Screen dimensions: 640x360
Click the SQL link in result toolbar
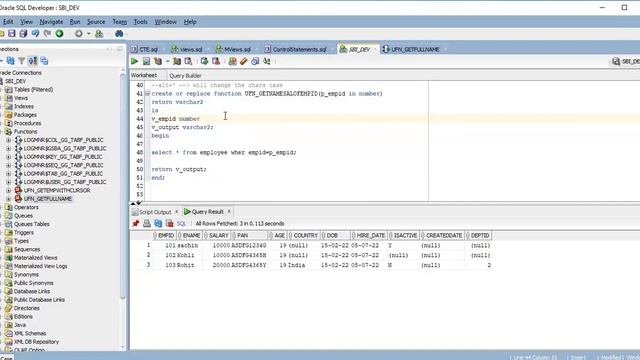point(181,224)
